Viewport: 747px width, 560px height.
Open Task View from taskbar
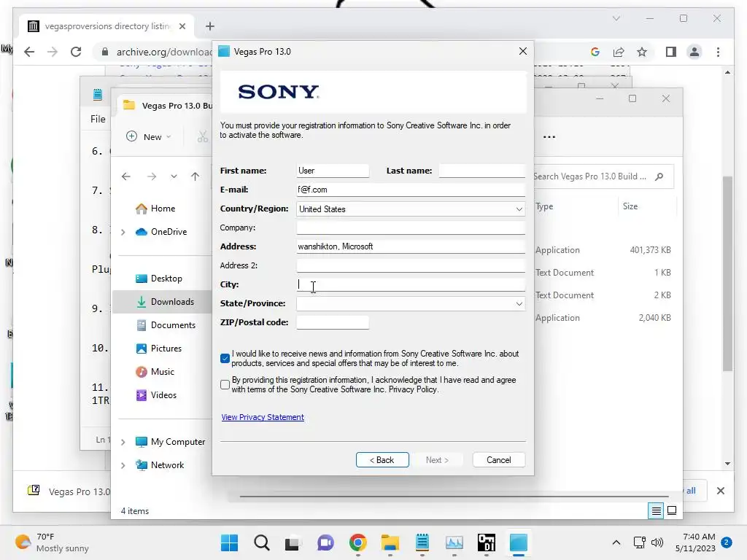click(293, 542)
